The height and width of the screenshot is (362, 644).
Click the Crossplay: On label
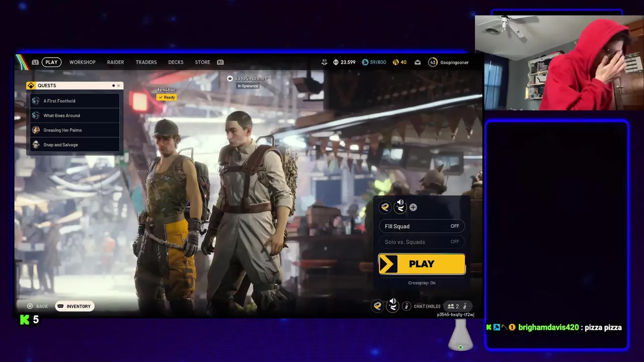point(422,283)
